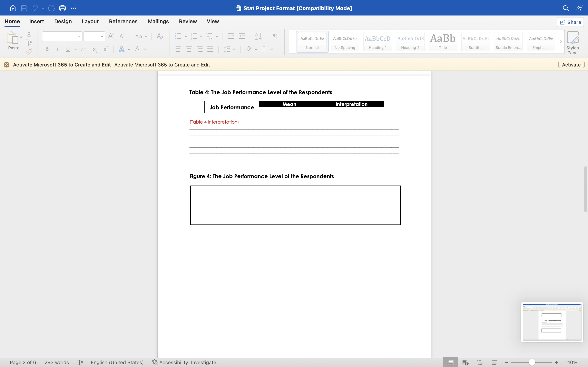
Task: Toggle bold formatting
Action: (47, 49)
